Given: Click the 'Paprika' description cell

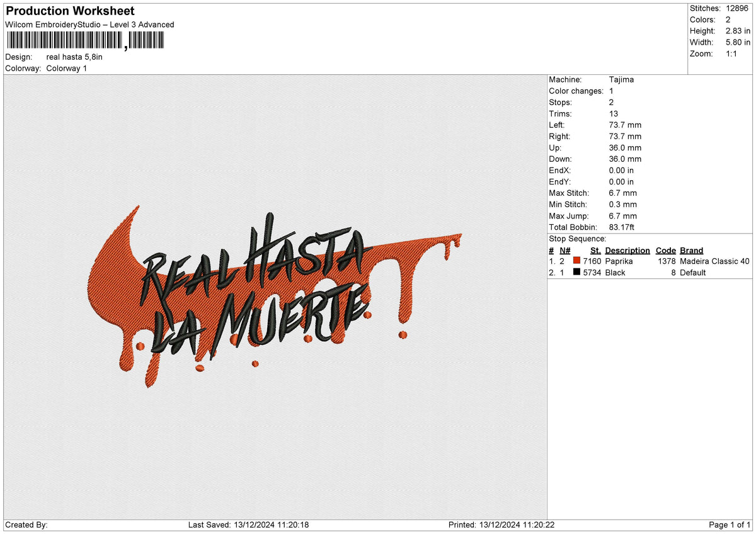Looking at the screenshot, I should click(619, 261).
